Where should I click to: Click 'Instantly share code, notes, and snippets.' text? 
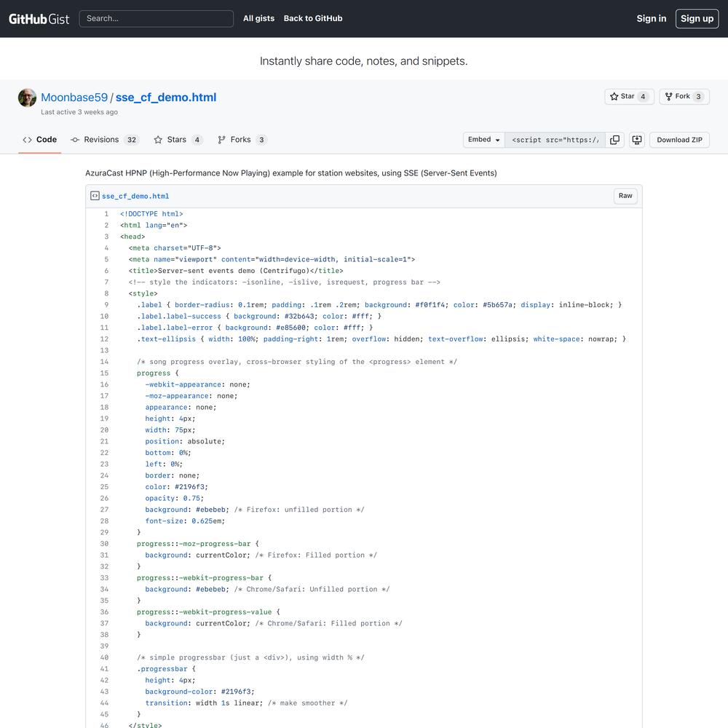(363, 61)
